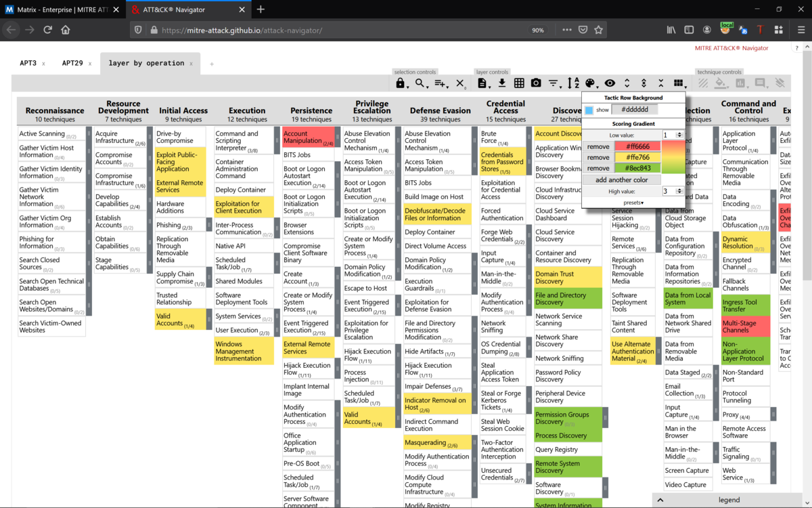Select the Multi-Stage Channels technique

(744, 326)
